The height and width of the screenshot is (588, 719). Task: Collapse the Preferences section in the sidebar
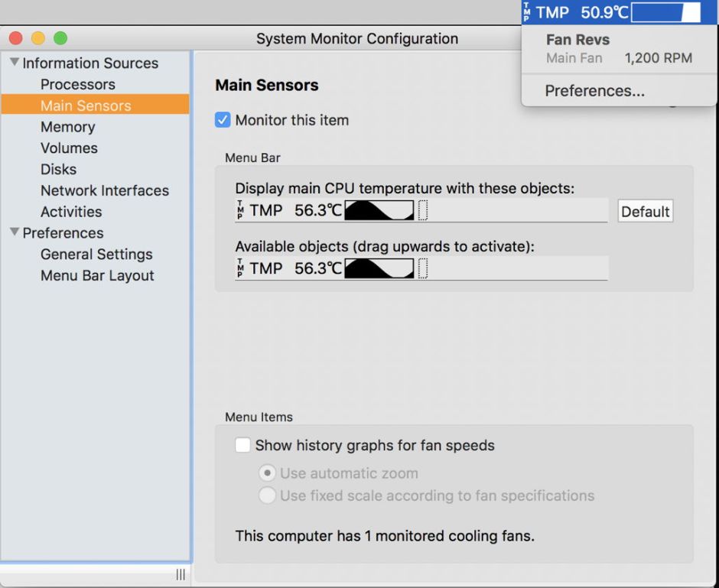coord(13,232)
